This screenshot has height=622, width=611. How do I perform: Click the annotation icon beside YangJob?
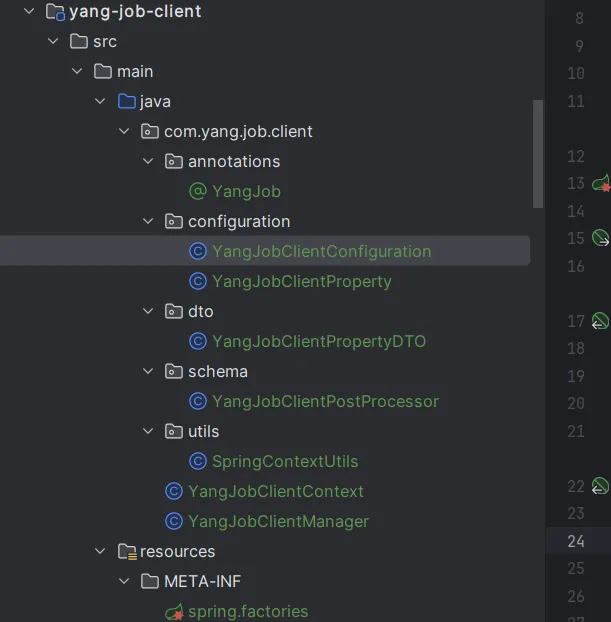point(197,191)
